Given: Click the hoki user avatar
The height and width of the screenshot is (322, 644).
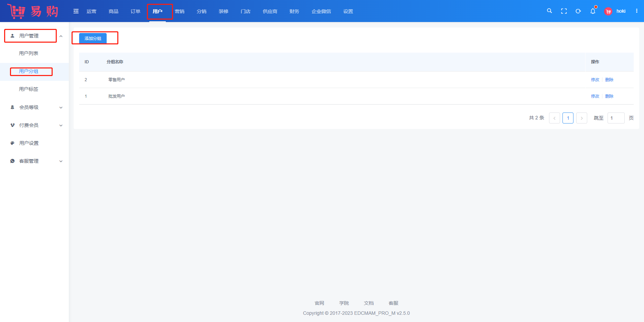Looking at the screenshot, I should pyautogui.click(x=608, y=11).
